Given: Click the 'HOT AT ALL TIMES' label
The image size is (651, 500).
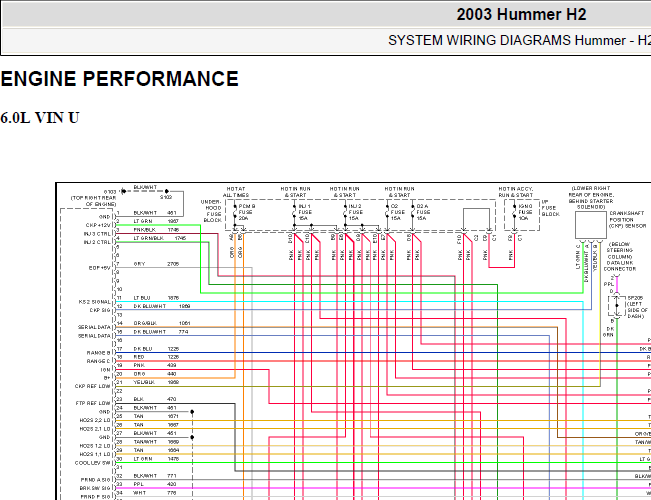Looking at the screenshot, I should click(x=236, y=192).
